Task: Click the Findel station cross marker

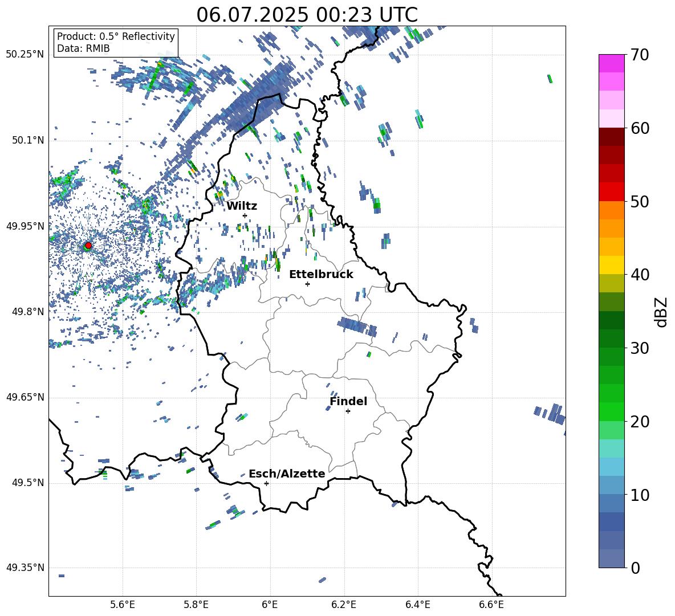Action: [x=348, y=411]
